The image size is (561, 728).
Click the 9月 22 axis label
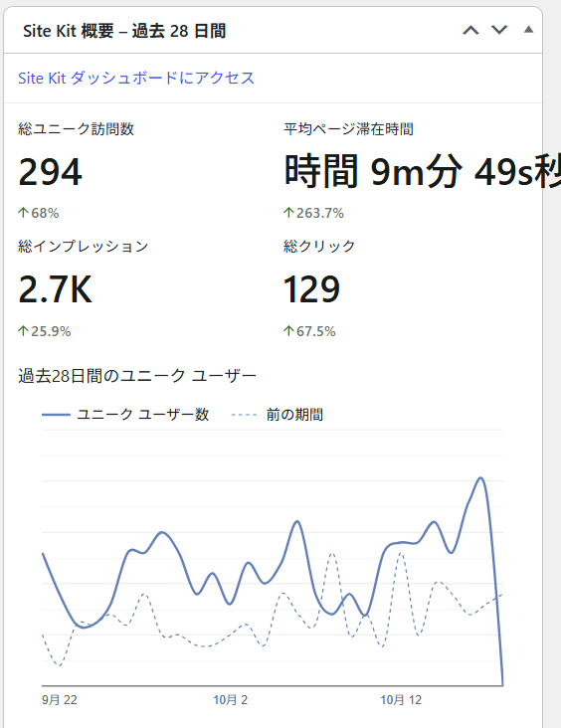(x=60, y=700)
